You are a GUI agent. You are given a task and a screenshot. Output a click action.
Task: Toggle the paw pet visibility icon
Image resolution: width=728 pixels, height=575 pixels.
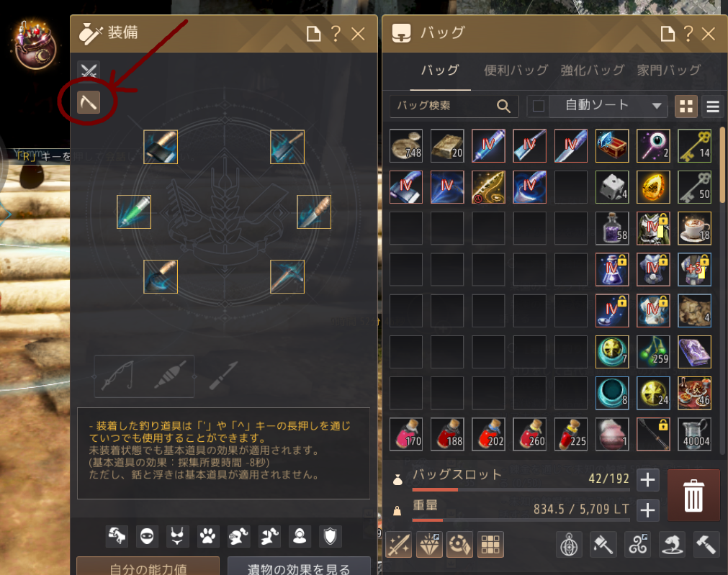tap(207, 536)
